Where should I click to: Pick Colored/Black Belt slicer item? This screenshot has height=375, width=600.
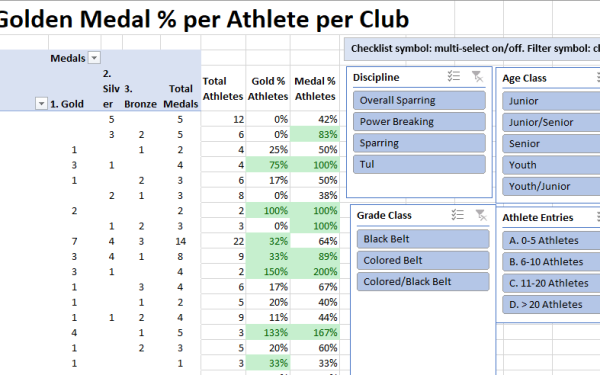423,282
